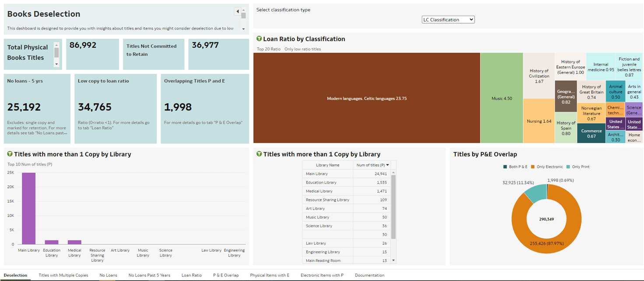Image resolution: width=644 pixels, height=281 pixels.
Task: Open the Electronic Items with P tab
Action: point(322,275)
